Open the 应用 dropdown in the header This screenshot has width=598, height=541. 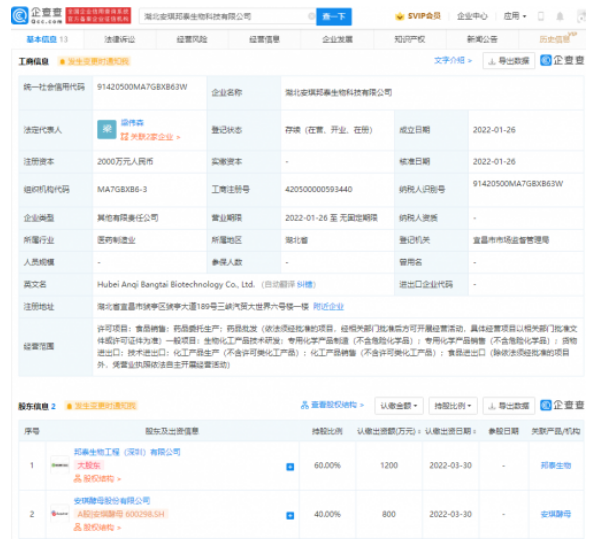click(515, 16)
